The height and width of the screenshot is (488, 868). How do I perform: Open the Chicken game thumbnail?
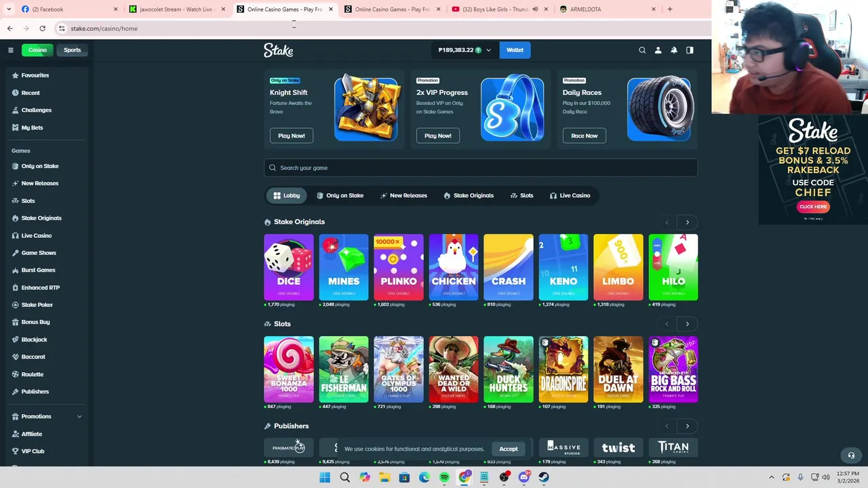454,267
